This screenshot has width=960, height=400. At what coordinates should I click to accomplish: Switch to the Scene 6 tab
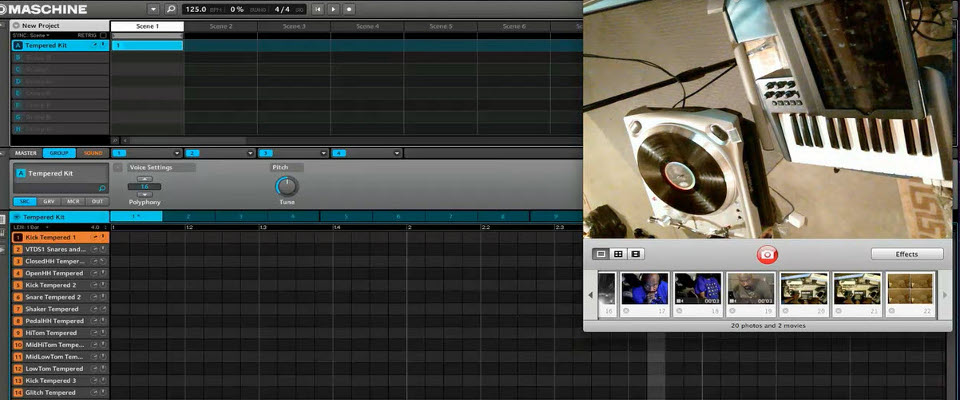click(x=514, y=26)
